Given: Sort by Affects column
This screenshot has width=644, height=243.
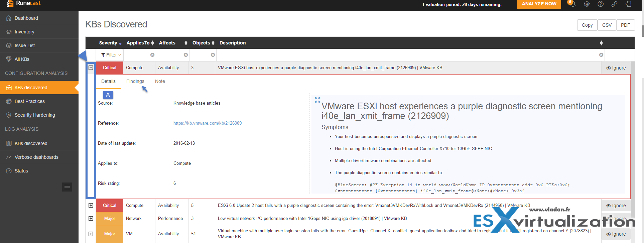Looking at the screenshot, I should pos(173,43).
